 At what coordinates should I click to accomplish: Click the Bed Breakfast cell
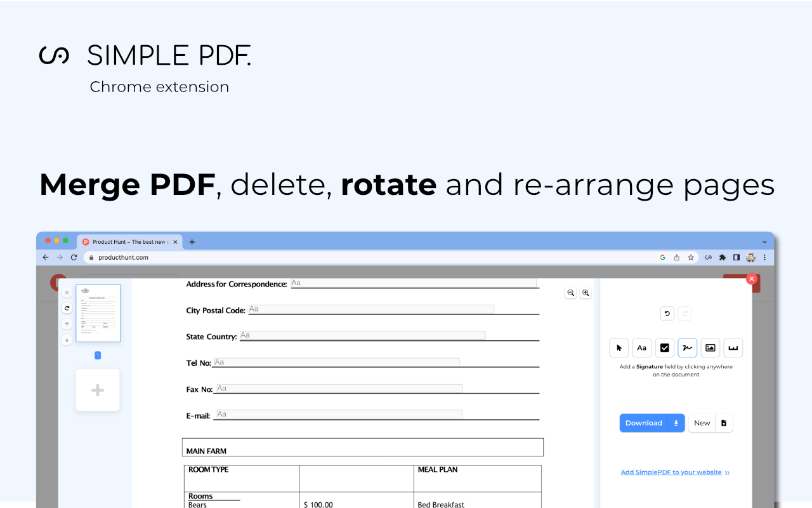[441, 505]
